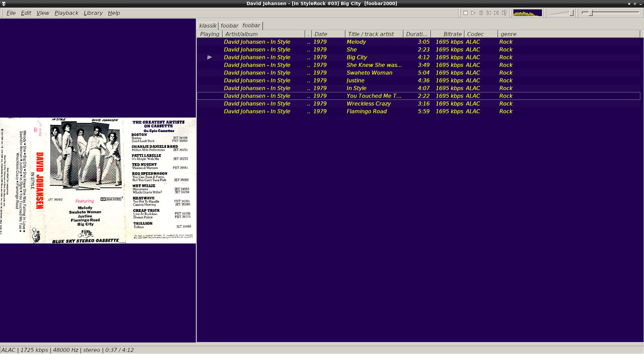This screenshot has height=354, width=644.
Task: Click duration 5:59 of Flamingo Road
Action: pos(424,111)
